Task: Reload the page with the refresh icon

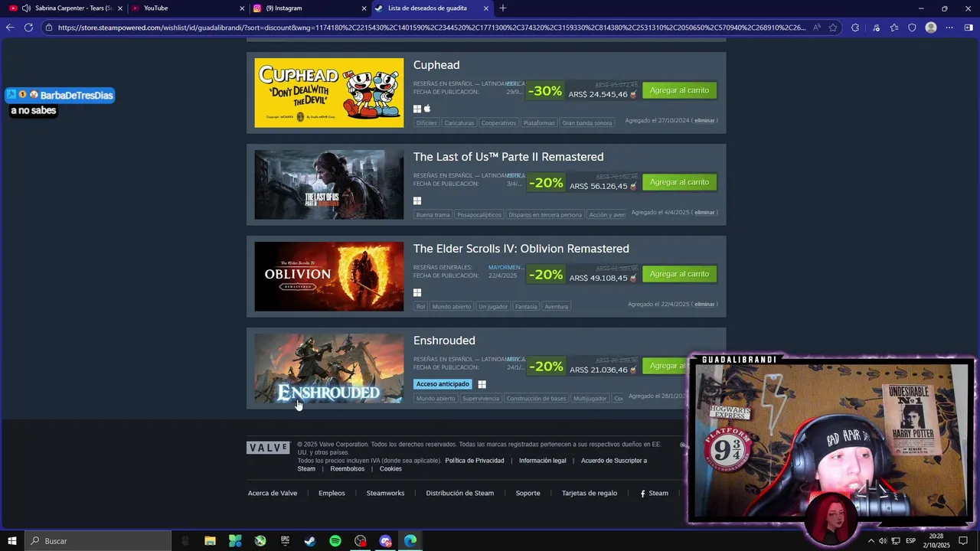Action: coord(28,28)
